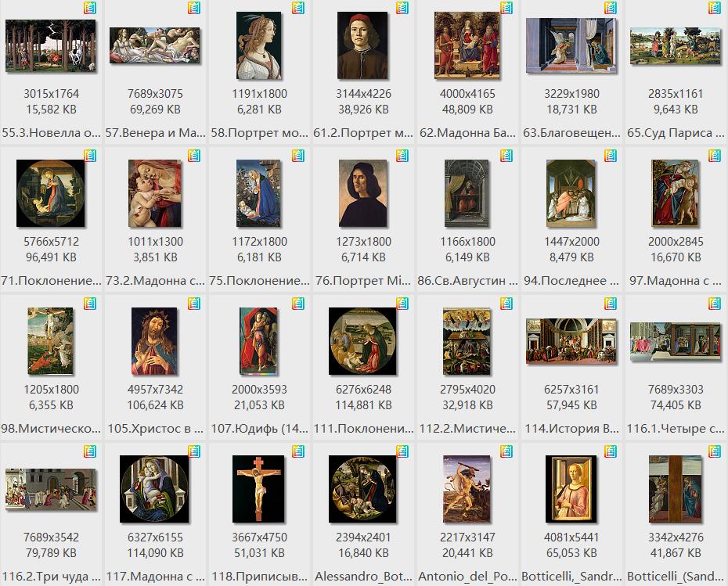The image size is (728, 586).
Task: Click the file-type badge above 63.Благовещен thumbnail
Action: click(x=610, y=8)
